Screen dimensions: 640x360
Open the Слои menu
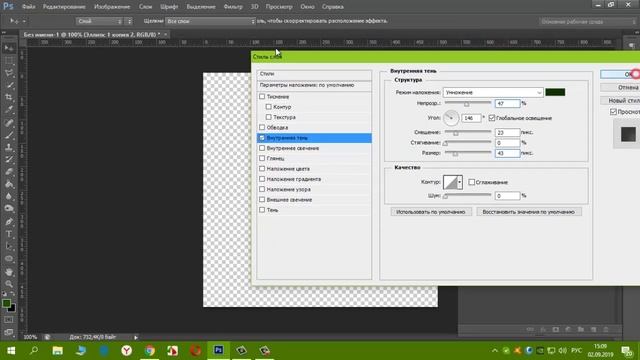coord(145,7)
